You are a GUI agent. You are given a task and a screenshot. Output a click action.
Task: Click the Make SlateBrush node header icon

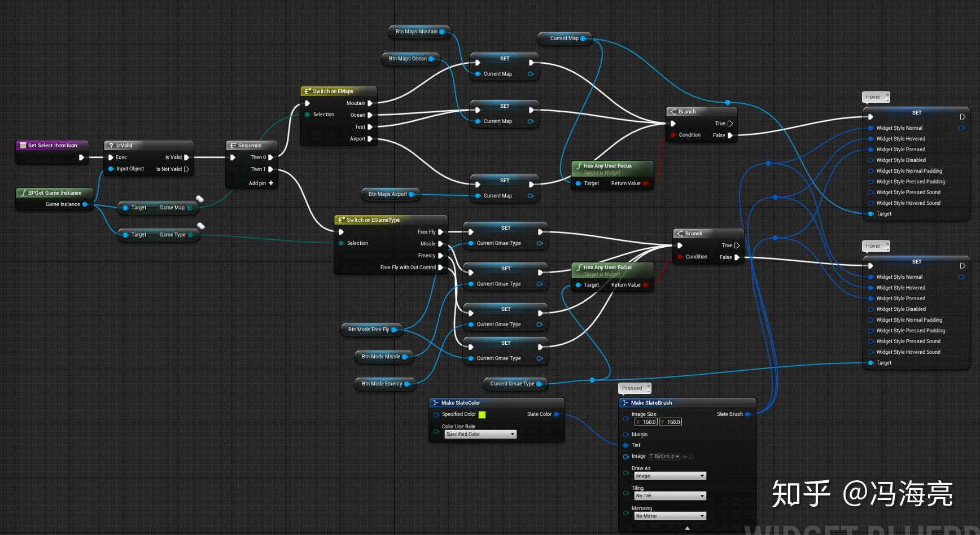tap(625, 402)
